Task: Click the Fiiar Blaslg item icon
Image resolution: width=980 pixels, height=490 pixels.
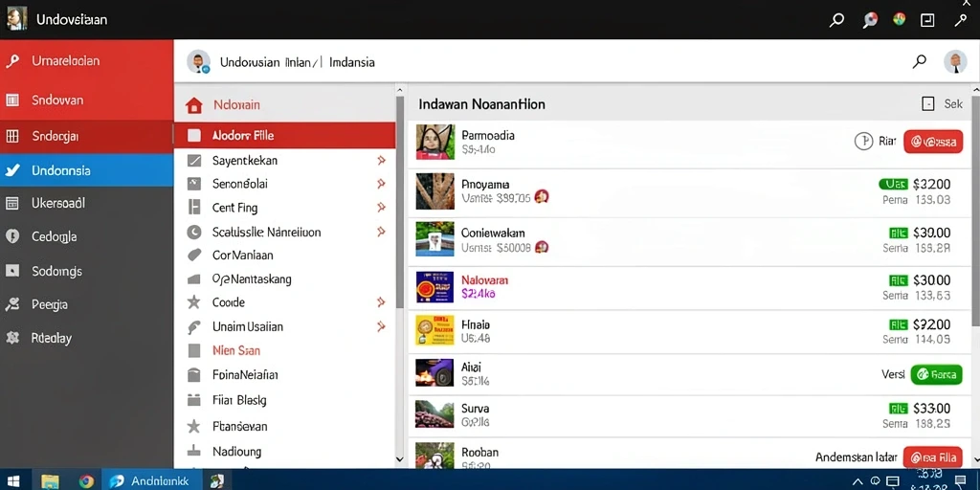Action: coord(194,400)
